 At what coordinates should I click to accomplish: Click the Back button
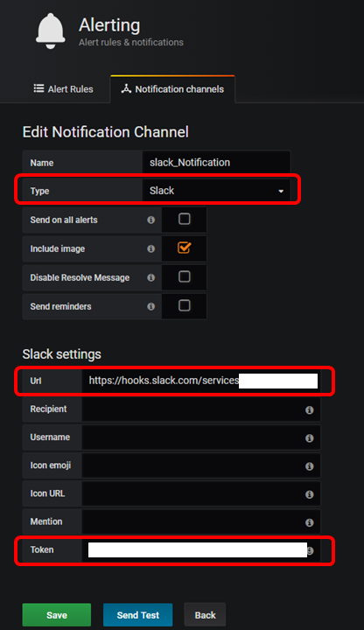click(x=205, y=615)
